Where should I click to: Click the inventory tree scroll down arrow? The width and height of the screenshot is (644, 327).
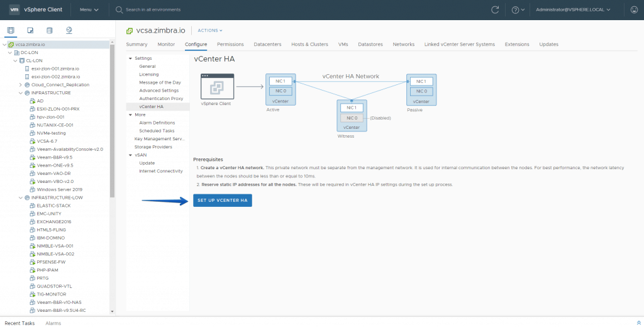pyautogui.click(x=113, y=312)
